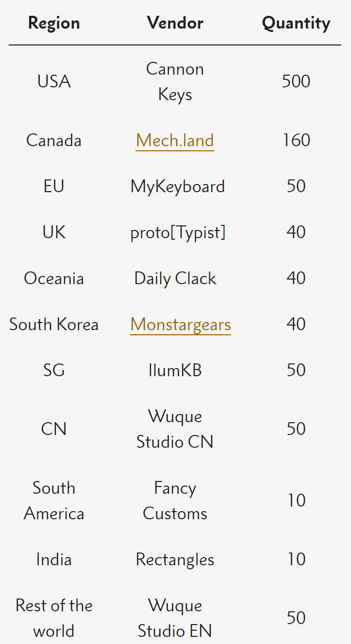Click the Fancy Customs vendor name
351x644 pixels.
(175, 501)
